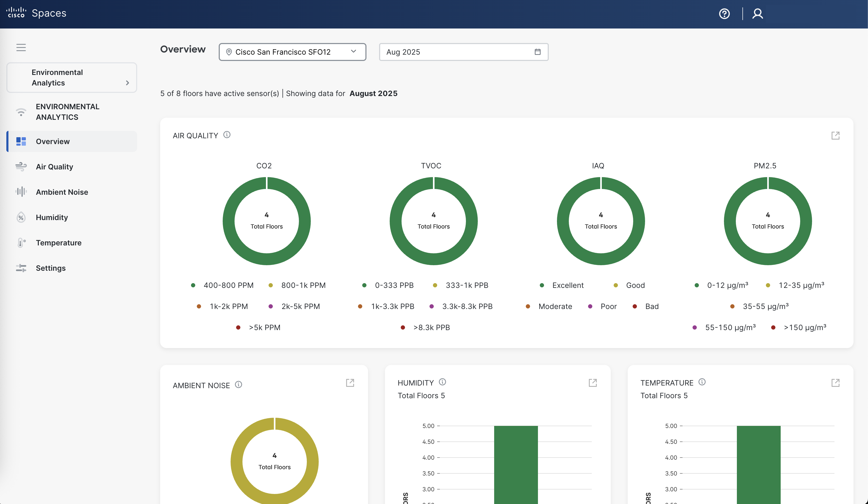The height and width of the screenshot is (504, 868).
Task: Select the Air Quality sidebar icon
Action: [21, 167]
